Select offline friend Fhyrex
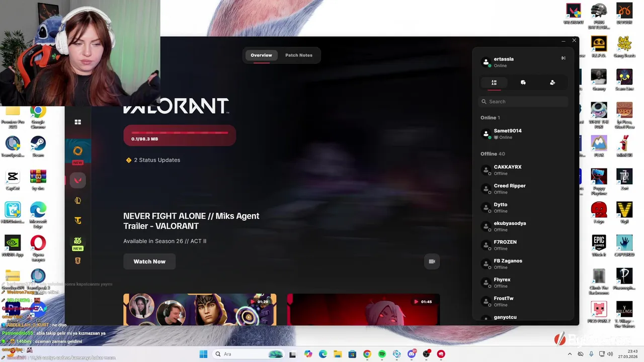 click(x=523, y=283)
